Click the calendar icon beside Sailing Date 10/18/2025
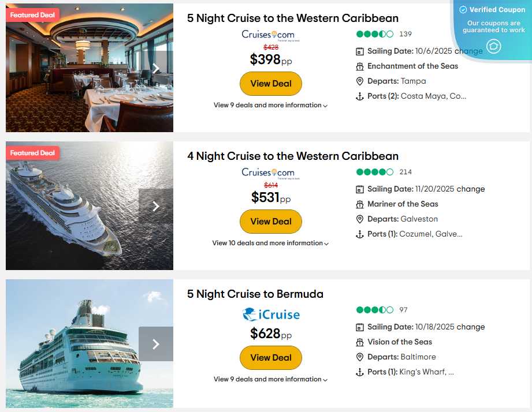532x412 pixels. tap(360, 327)
